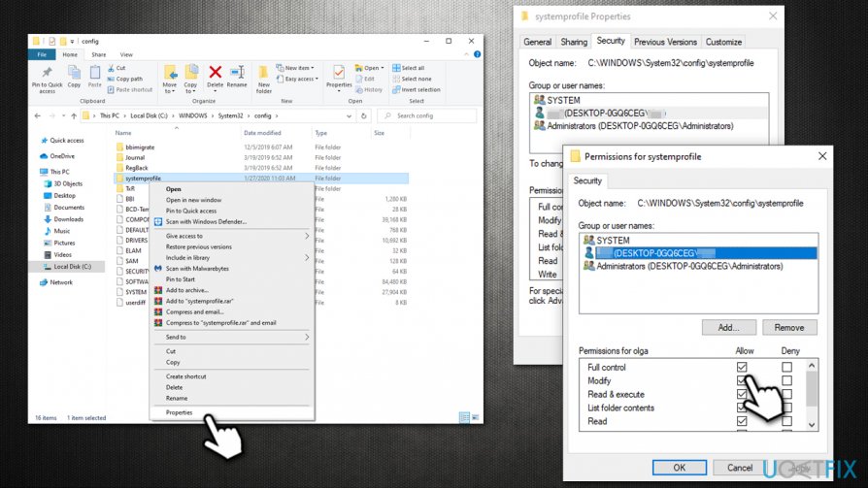Click Remove in Permissions dialog
Screen dimensions: 868x489
click(x=789, y=328)
